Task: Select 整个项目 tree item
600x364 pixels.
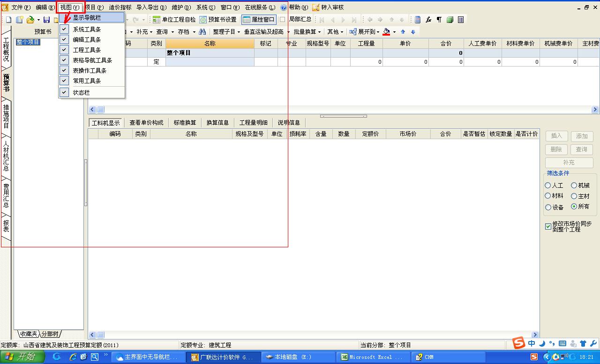Action: pos(28,42)
